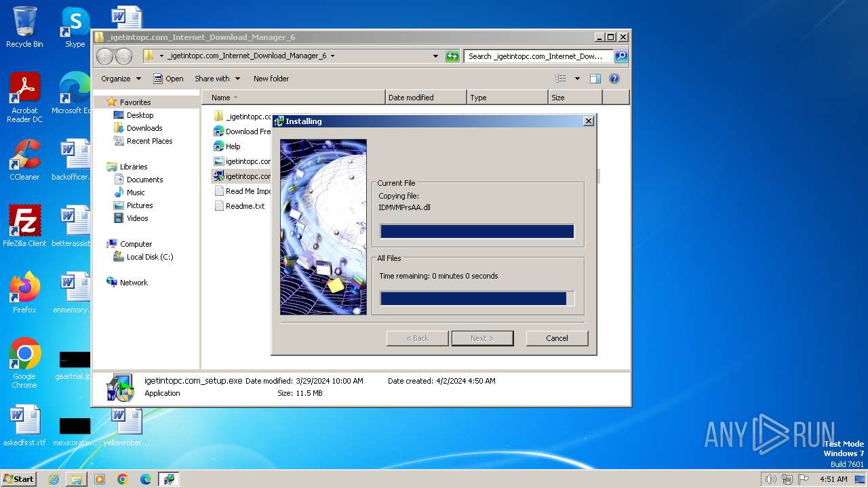
Task: Select Desktop in navigation pane
Action: (x=140, y=115)
